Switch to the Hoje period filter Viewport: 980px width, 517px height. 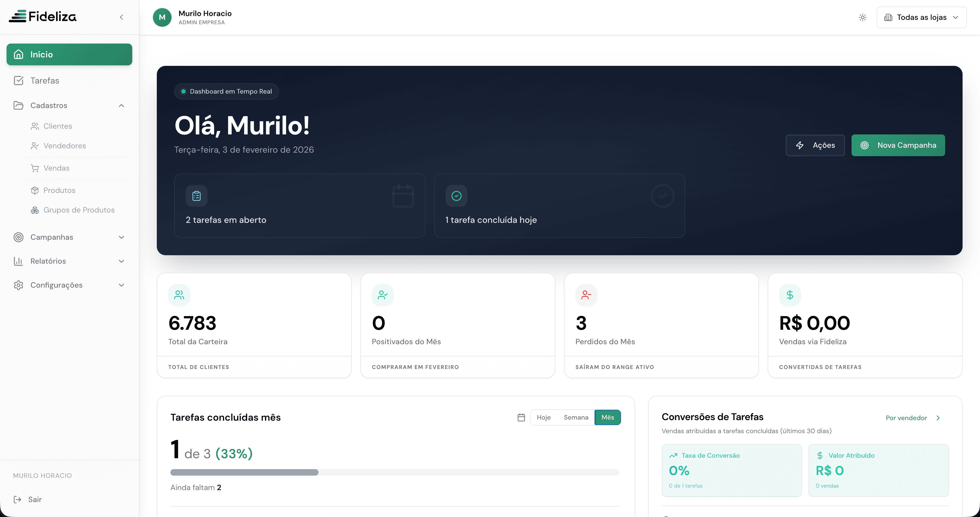coord(544,417)
